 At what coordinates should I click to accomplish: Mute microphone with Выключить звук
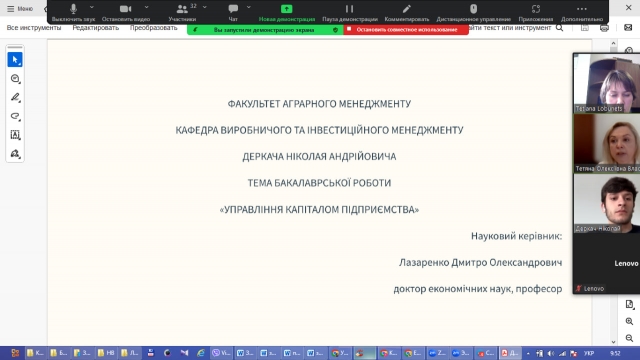(73, 12)
